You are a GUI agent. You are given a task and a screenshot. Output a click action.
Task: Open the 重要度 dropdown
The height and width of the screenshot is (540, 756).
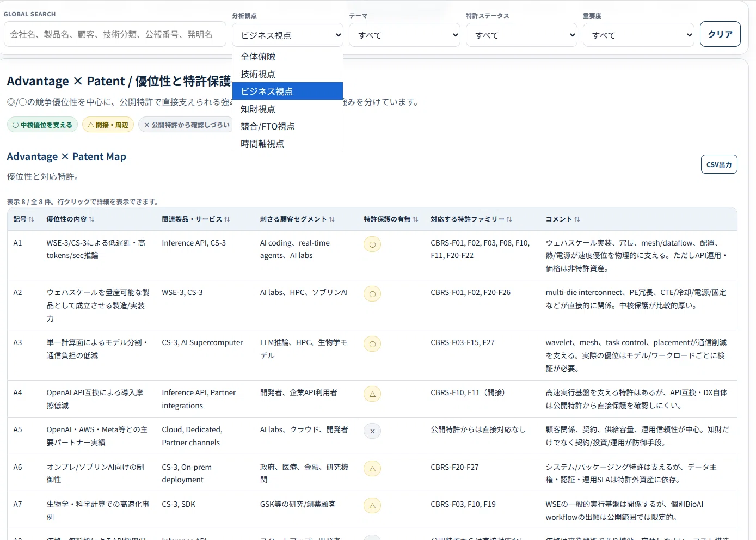pos(638,35)
